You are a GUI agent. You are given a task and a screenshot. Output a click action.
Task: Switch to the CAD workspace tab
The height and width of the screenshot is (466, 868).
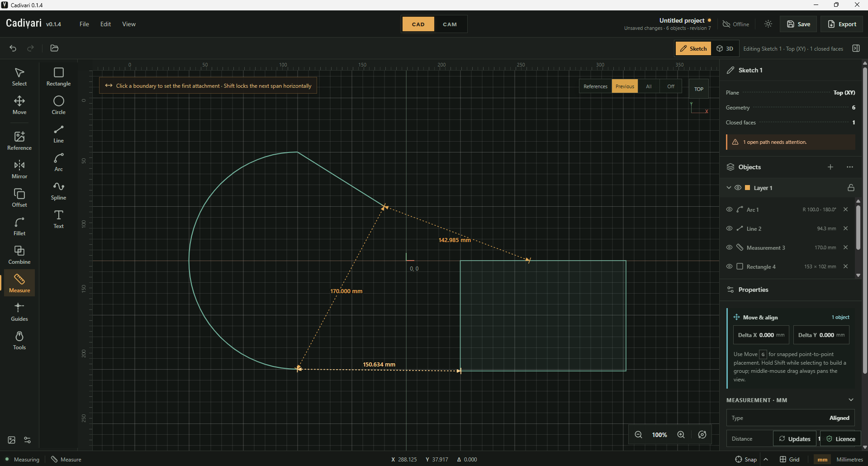[x=418, y=24]
